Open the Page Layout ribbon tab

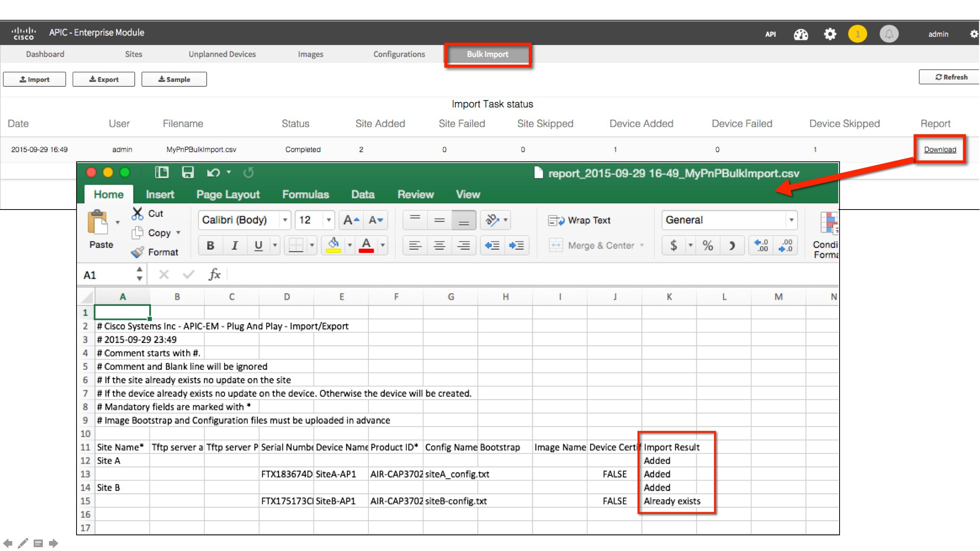[228, 195]
